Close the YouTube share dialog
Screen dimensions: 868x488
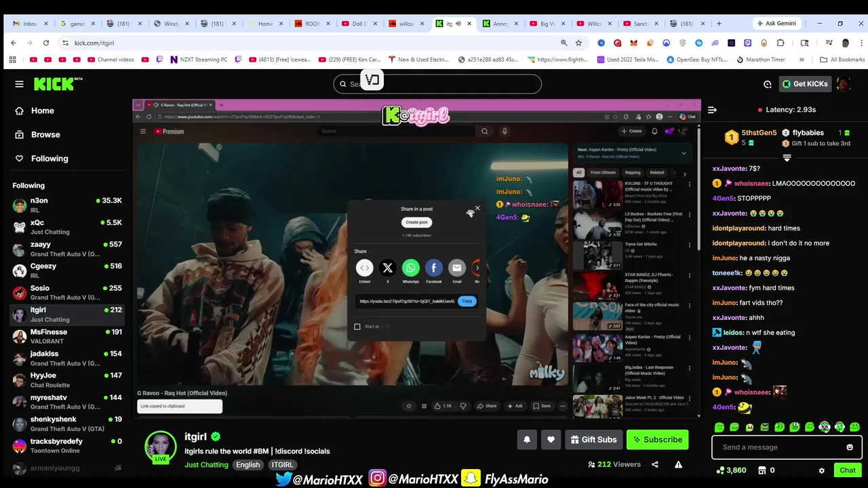tap(477, 209)
